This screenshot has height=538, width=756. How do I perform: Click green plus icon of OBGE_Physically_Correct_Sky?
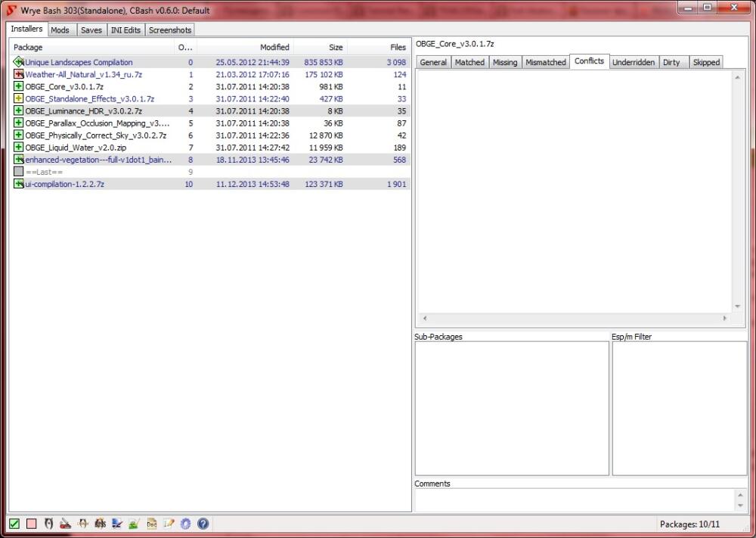[18, 135]
